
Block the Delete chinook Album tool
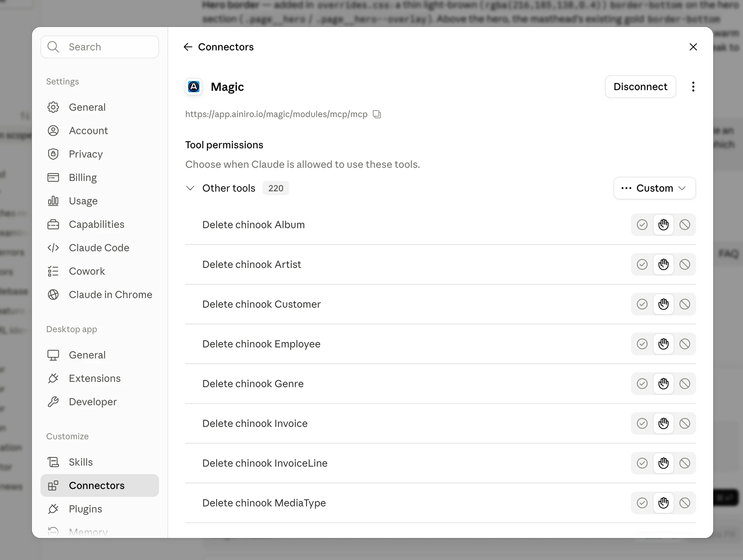coord(684,225)
